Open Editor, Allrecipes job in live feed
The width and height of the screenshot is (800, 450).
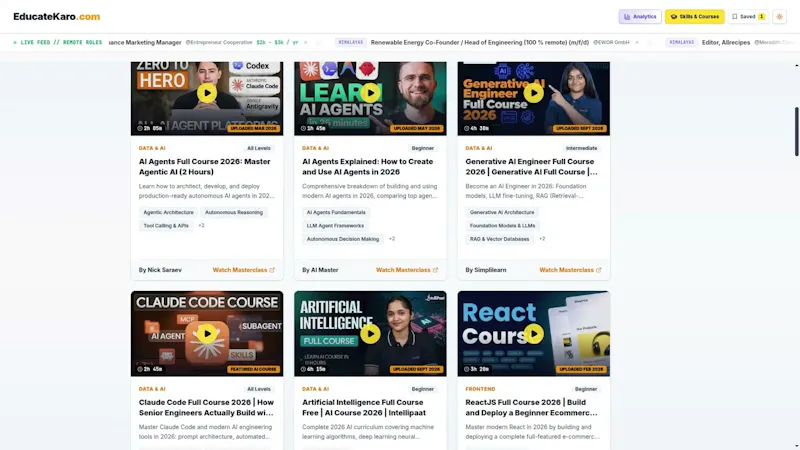[726, 42]
